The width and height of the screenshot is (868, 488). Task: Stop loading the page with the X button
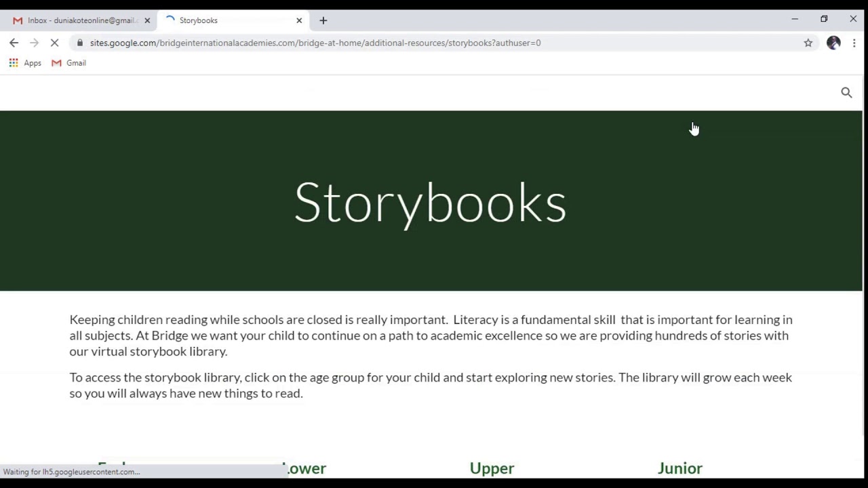[x=55, y=43]
